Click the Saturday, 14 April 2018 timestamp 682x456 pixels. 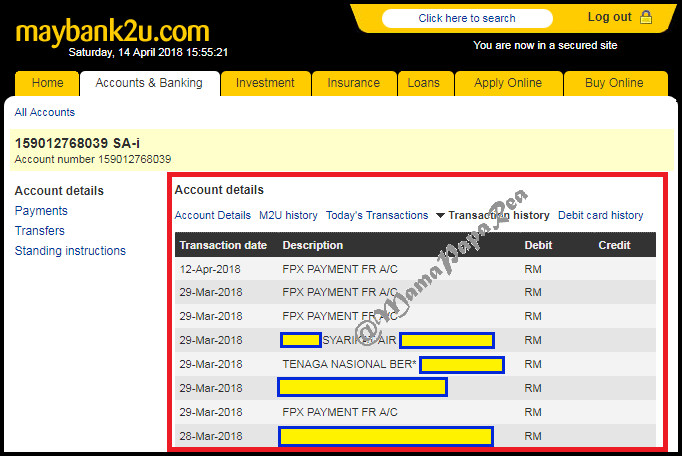[148, 52]
